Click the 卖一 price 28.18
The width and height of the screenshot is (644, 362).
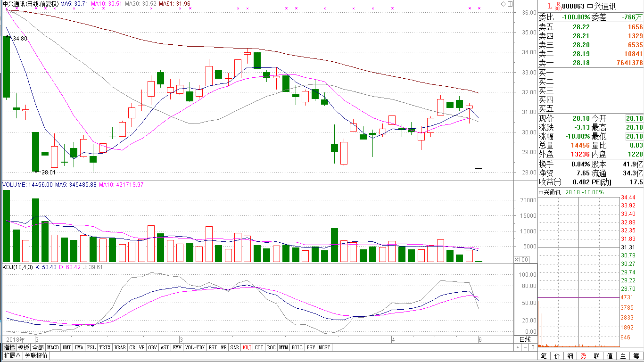pos(581,63)
